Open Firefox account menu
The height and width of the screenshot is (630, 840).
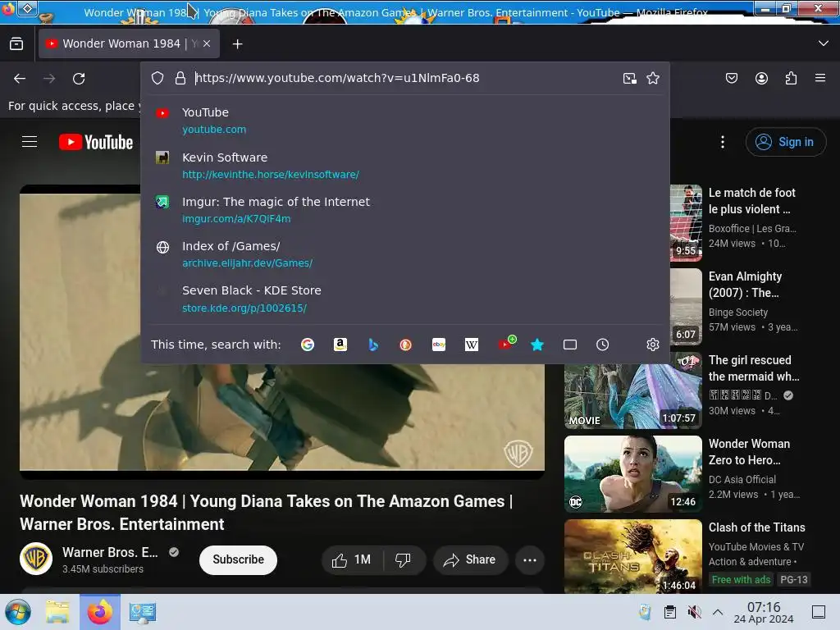[x=761, y=78]
